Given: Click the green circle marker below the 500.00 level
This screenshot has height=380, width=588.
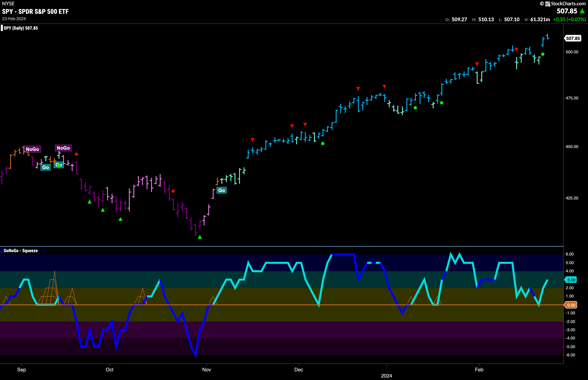Looking at the screenshot, I should coord(543,54).
